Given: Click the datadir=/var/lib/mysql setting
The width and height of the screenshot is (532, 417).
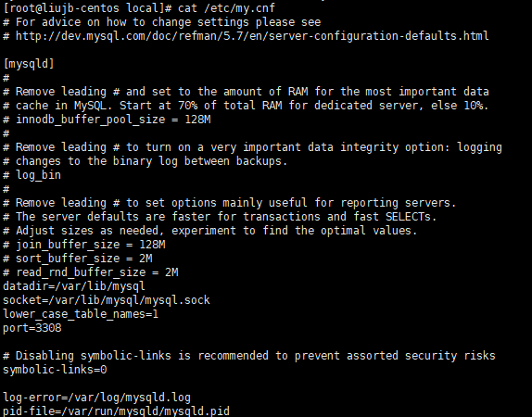Looking at the screenshot, I should point(74,286).
